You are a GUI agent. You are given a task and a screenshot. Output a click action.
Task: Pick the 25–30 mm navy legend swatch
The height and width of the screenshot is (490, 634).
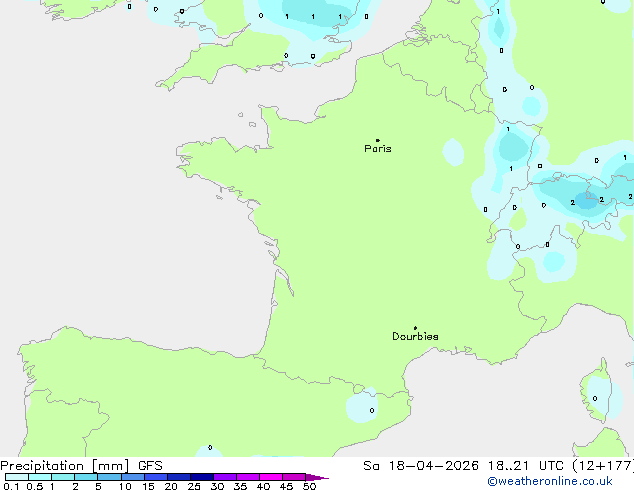tap(202, 477)
